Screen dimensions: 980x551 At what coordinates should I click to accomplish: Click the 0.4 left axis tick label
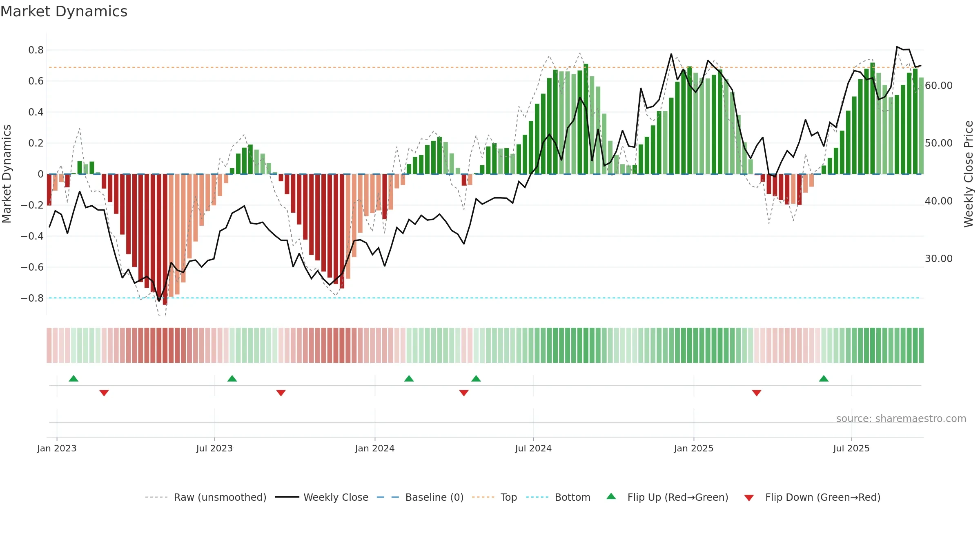(x=36, y=112)
